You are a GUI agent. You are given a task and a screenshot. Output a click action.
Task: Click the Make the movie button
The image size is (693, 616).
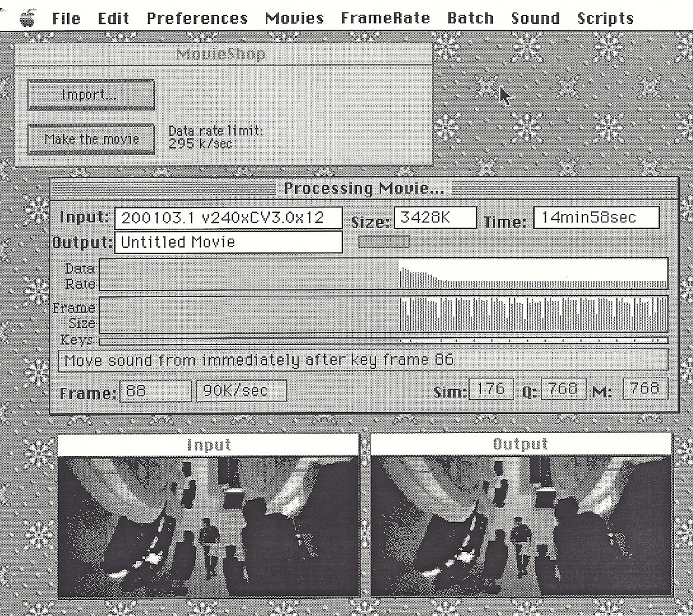coord(91,139)
